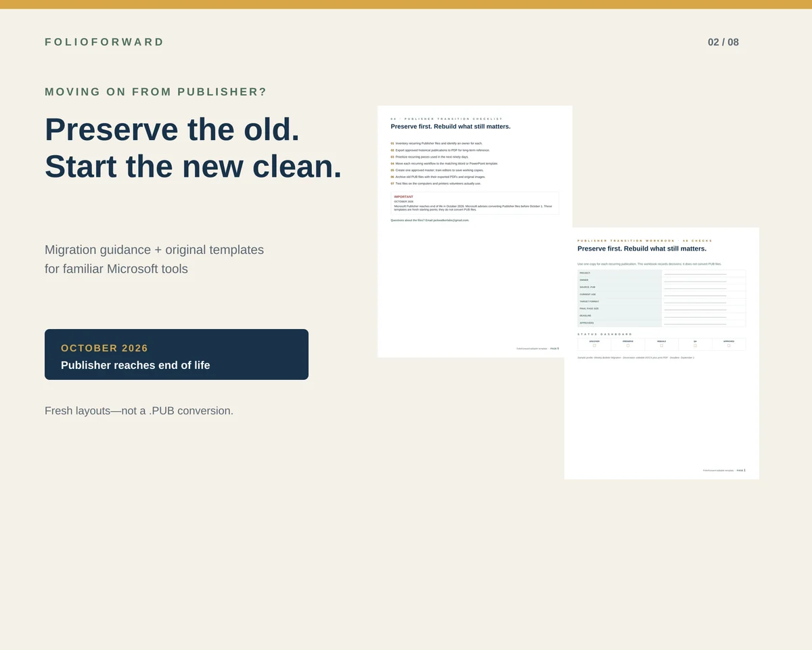Click "Migration guidance + original templates" text

tap(154, 250)
